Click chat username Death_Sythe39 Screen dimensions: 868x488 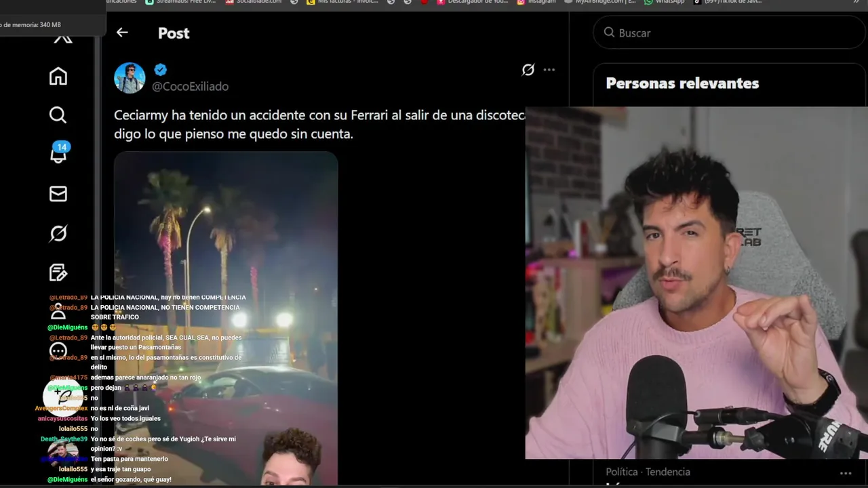64,439
